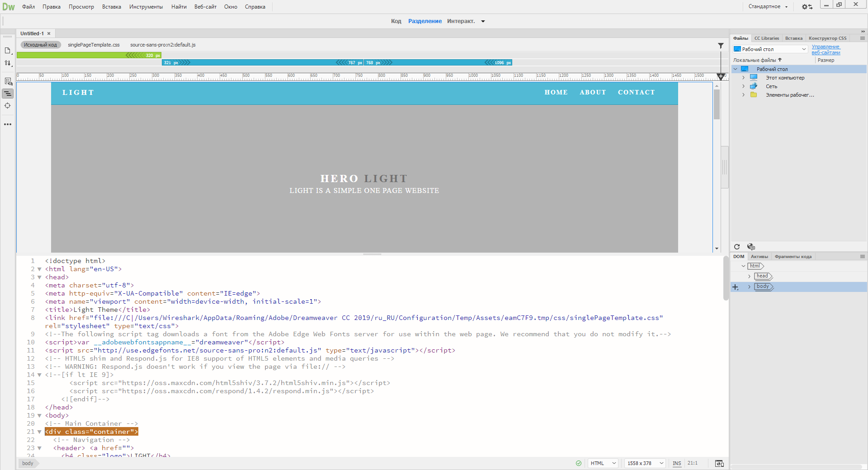Click the Inspect crosshair icon in left toolbar
The image size is (868, 470).
pyautogui.click(x=8, y=106)
